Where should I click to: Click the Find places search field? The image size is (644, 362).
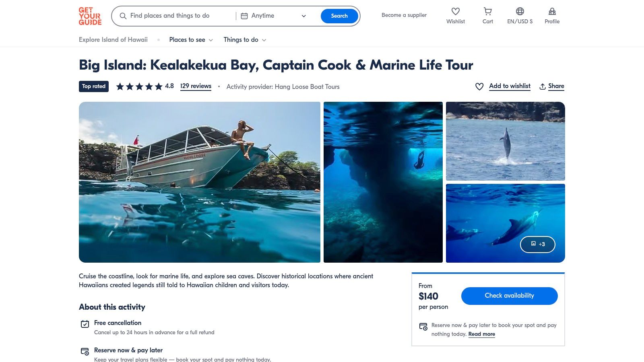coord(177,16)
